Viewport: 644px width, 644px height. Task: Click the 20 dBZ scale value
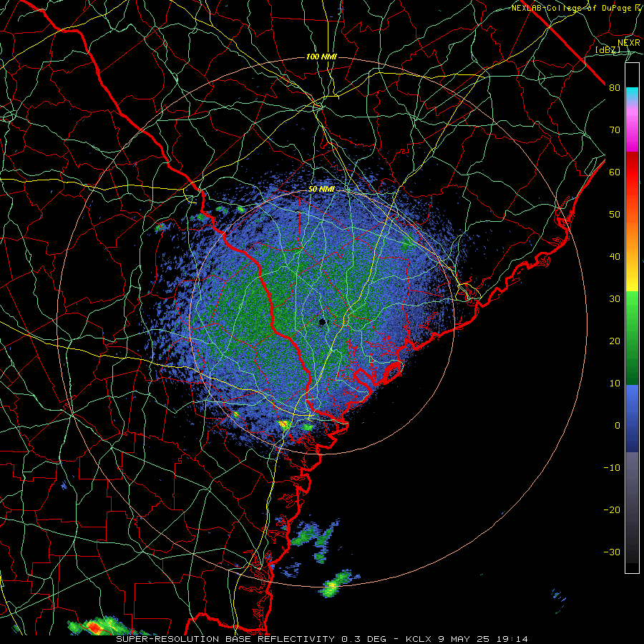pyautogui.click(x=615, y=341)
